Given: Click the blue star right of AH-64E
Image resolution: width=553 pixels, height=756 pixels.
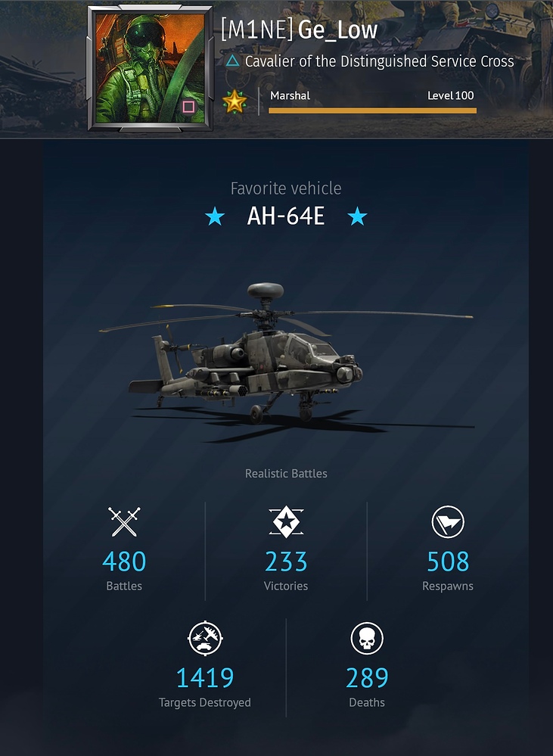Looking at the screenshot, I should click(x=357, y=216).
